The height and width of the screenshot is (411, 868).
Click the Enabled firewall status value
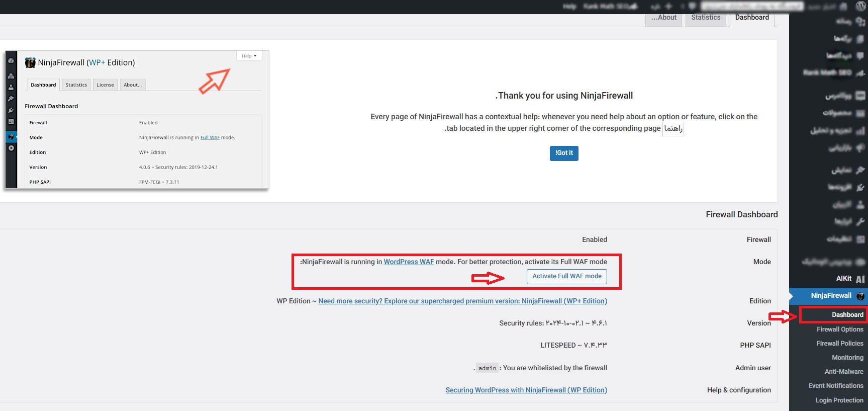click(595, 240)
